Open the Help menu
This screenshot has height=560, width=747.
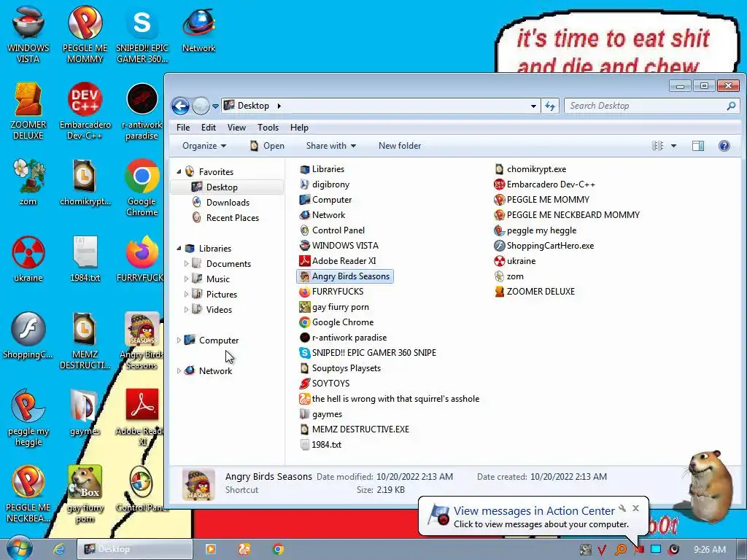(299, 127)
